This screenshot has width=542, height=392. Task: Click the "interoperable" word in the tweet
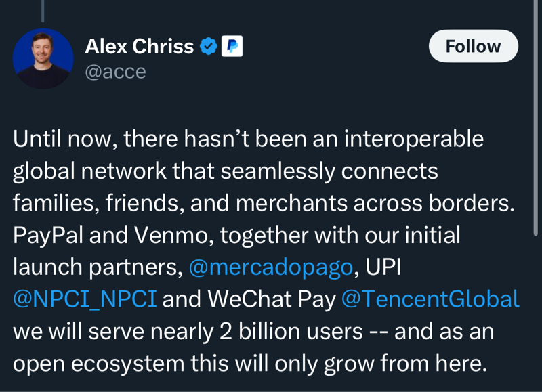413,139
